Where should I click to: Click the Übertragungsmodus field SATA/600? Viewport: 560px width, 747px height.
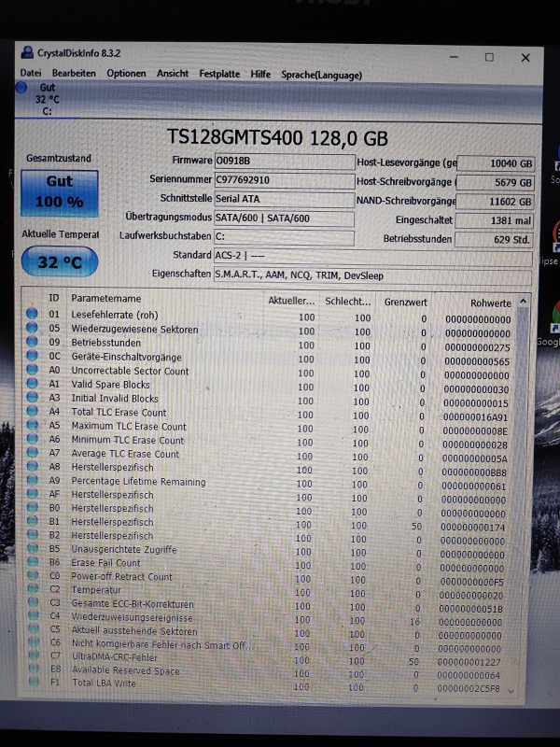285,218
